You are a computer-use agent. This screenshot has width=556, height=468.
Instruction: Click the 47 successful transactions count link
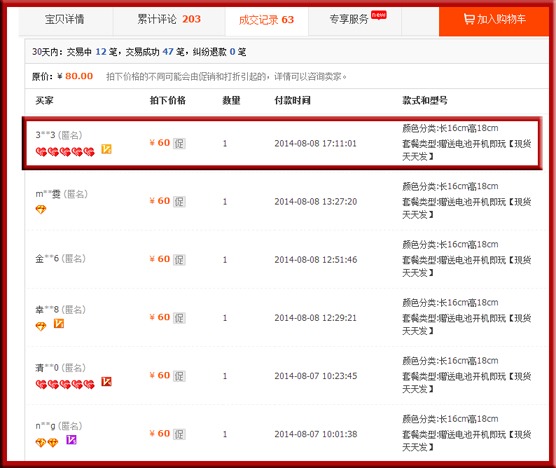pyautogui.click(x=168, y=52)
